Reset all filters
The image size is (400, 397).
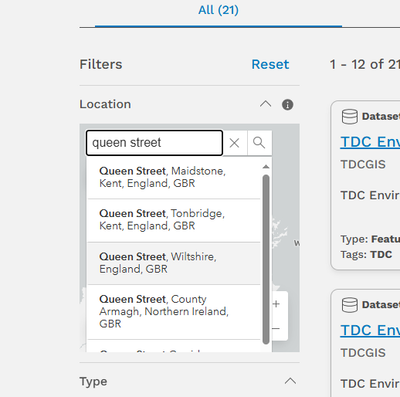270,64
